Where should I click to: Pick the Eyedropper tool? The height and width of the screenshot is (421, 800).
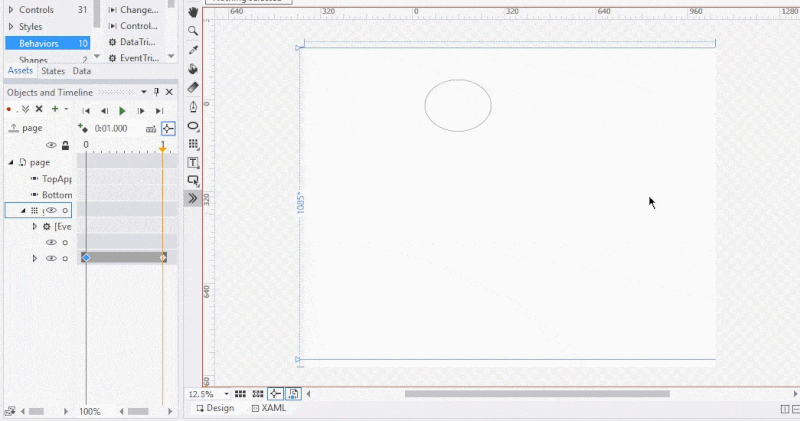[x=193, y=49]
